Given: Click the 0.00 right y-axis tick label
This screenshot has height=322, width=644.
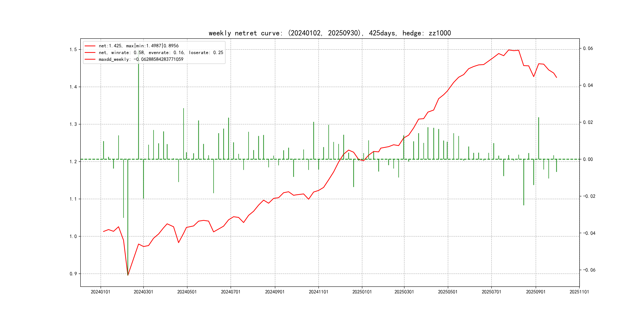Looking at the screenshot, I should click(x=588, y=159).
